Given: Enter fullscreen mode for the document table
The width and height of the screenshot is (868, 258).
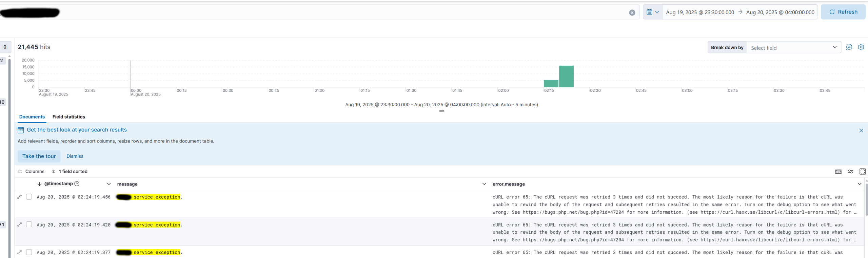Looking at the screenshot, I should click(862, 172).
